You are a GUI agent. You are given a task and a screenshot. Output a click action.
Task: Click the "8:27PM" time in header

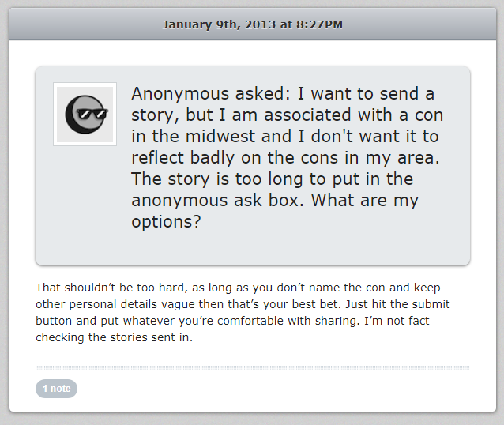(319, 24)
